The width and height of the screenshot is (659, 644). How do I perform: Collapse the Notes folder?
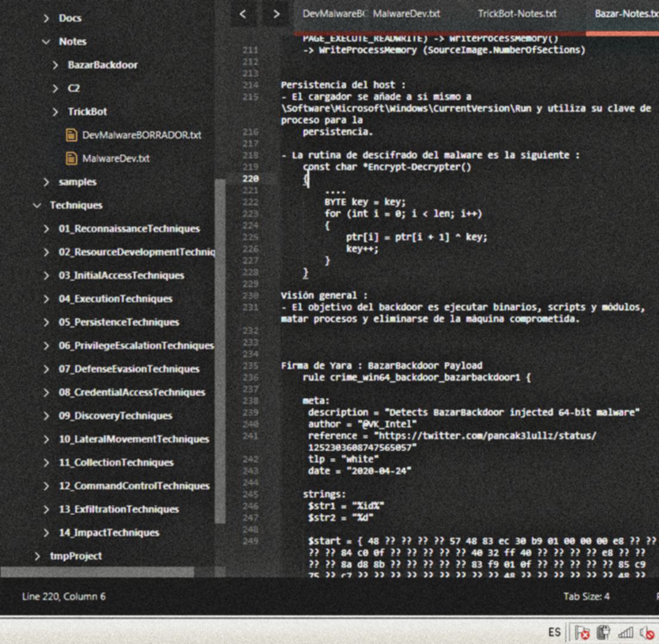click(47, 42)
